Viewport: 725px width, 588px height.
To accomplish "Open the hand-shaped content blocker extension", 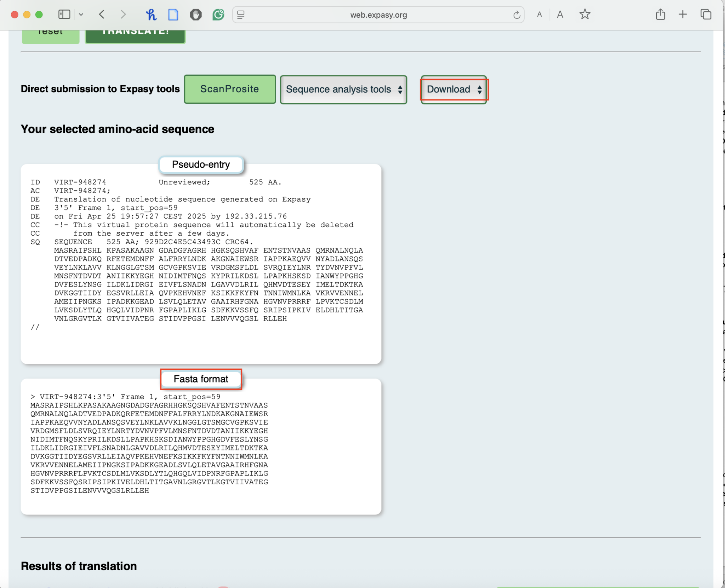I will coord(195,15).
